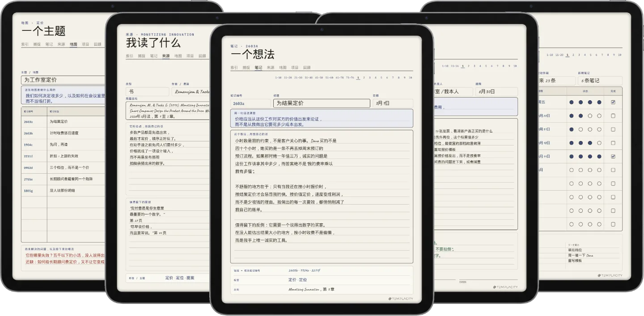Jump to page range 71-76 on 一个想法 tablet

tap(350, 77)
